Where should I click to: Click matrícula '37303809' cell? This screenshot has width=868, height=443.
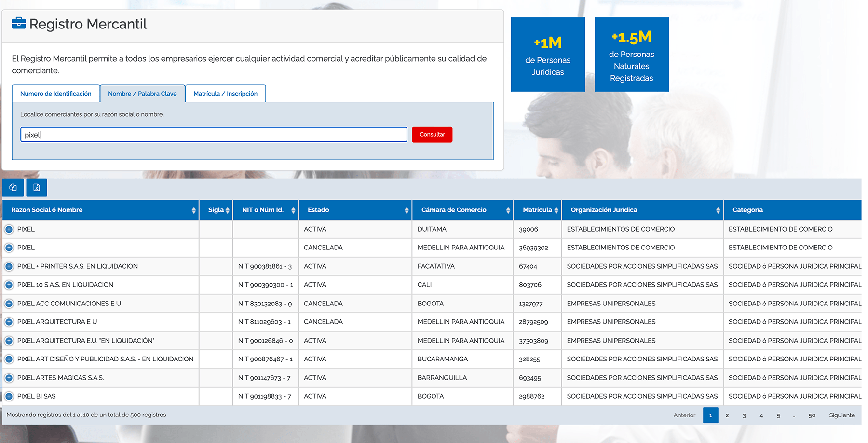(x=538, y=341)
